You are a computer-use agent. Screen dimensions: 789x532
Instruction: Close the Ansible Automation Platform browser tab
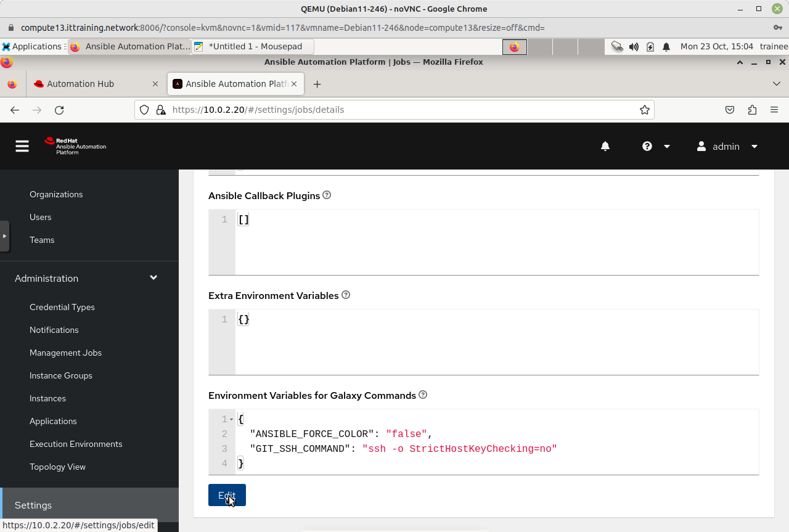coord(294,84)
